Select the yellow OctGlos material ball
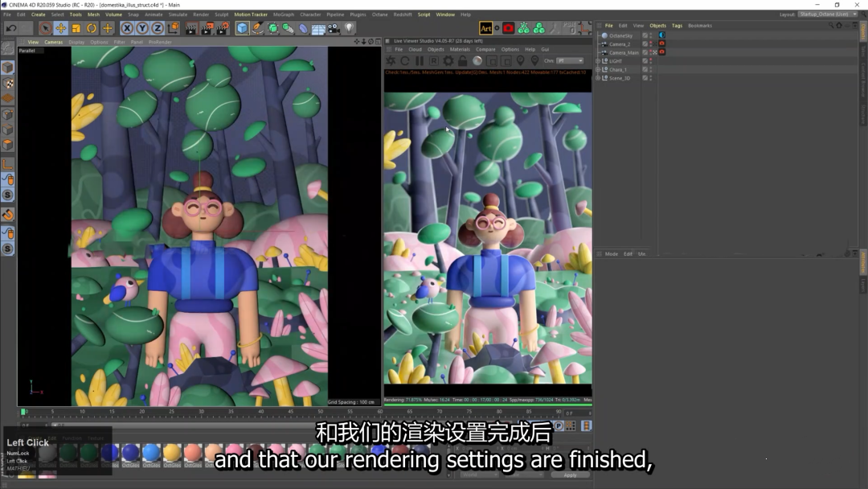Screen dimensions: 868x489 tap(172, 453)
